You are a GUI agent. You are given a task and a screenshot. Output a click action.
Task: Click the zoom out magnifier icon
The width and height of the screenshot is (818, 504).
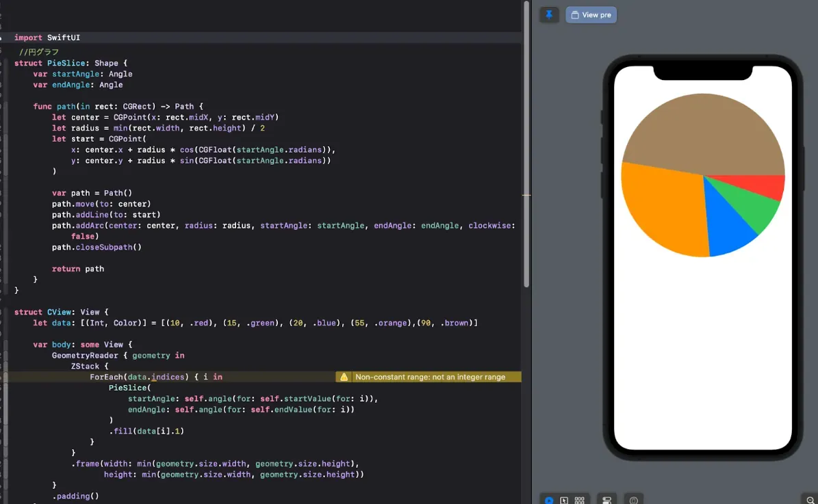810,501
